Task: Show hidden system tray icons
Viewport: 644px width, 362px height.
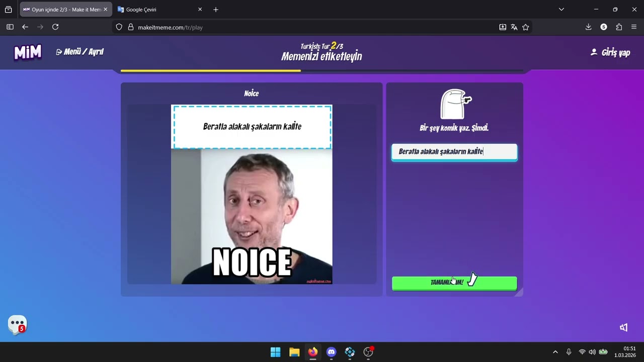Action: [x=555, y=352]
